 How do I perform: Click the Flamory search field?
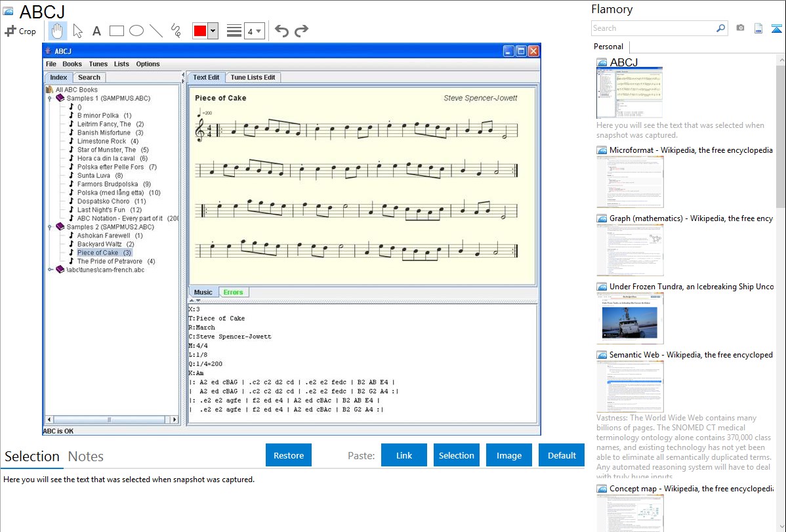tap(653, 28)
